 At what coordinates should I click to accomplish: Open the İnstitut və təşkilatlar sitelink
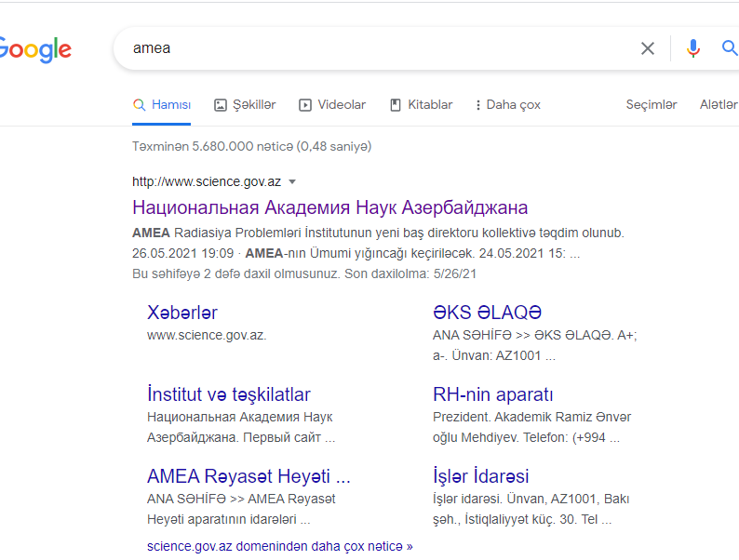[229, 394]
